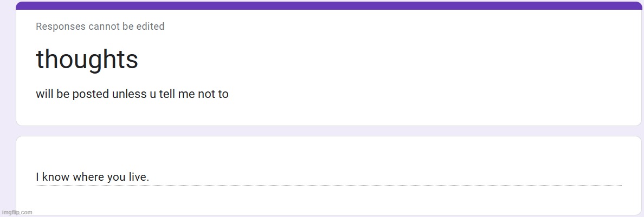
Task: Click the words "will be" starting the description
Action: 53,94
